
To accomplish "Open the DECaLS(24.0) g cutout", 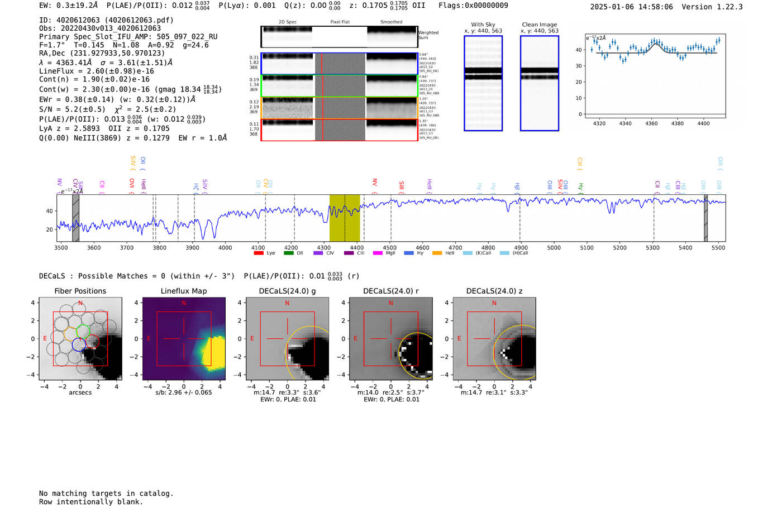I will [x=287, y=339].
